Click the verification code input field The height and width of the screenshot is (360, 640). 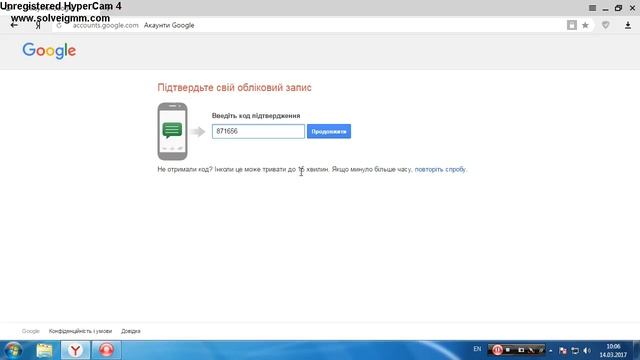click(258, 131)
